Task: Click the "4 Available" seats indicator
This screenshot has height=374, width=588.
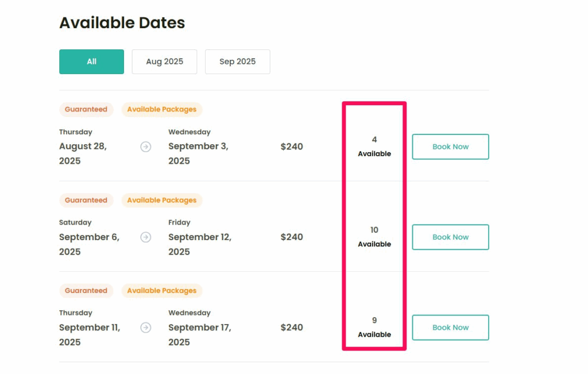Action: click(x=374, y=146)
